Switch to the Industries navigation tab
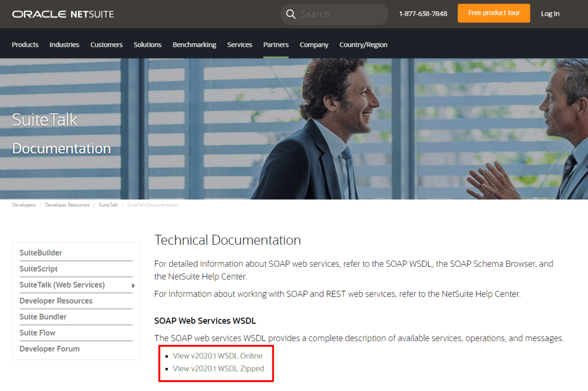 point(64,45)
